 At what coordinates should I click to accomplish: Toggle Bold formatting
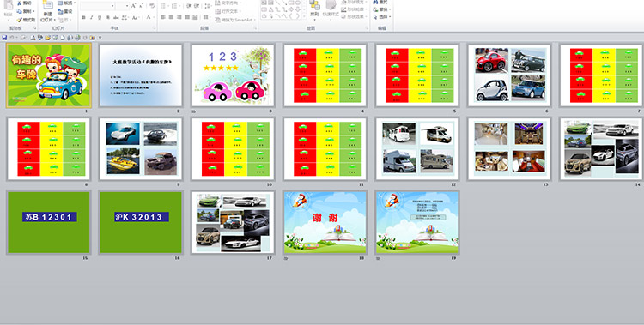point(84,18)
